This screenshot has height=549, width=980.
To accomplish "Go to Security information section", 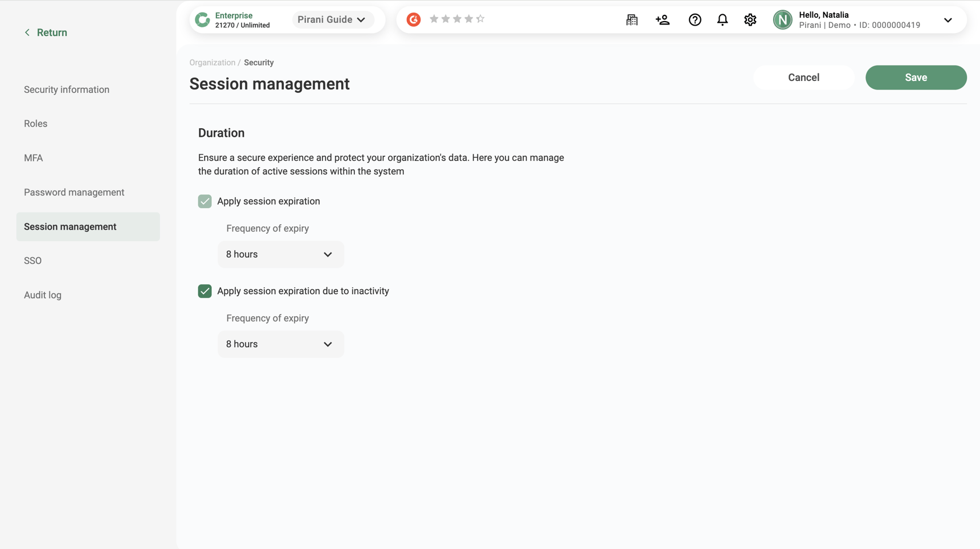I will [67, 90].
